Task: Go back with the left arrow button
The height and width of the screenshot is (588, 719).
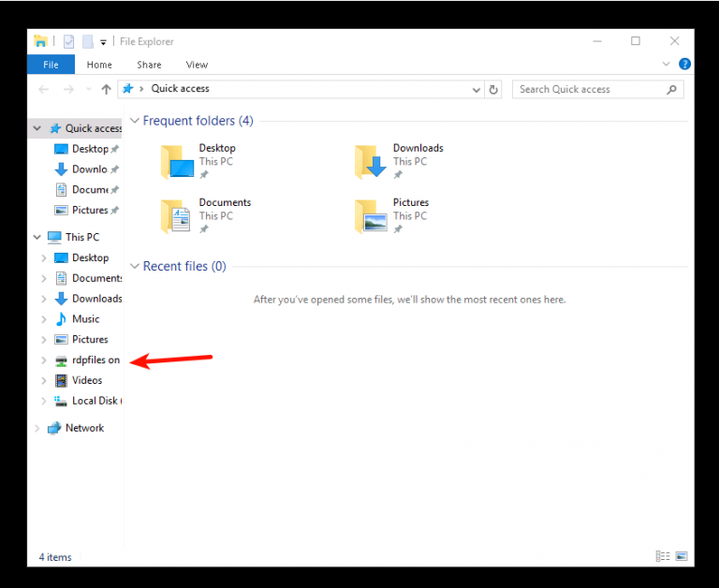Action: tap(44, 89)
